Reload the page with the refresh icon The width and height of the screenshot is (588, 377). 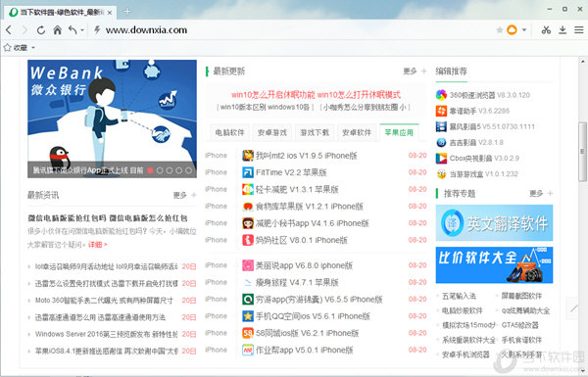coord(41,30)
